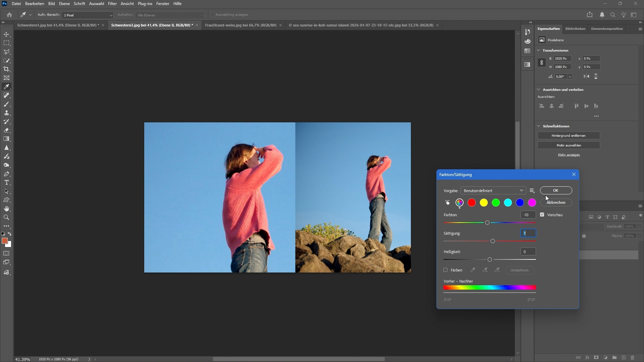Select the Type tool
The width and height of the screenshot is (644, 362).
pyautogui.click(x=6, y=183)
